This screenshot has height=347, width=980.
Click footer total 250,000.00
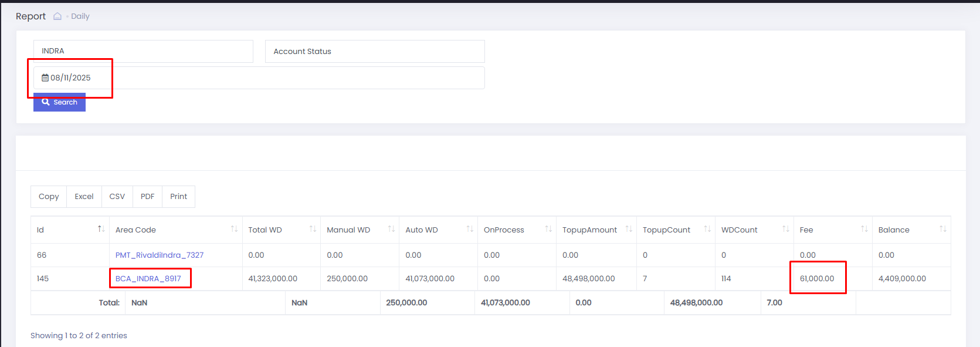tap(406, 302)
